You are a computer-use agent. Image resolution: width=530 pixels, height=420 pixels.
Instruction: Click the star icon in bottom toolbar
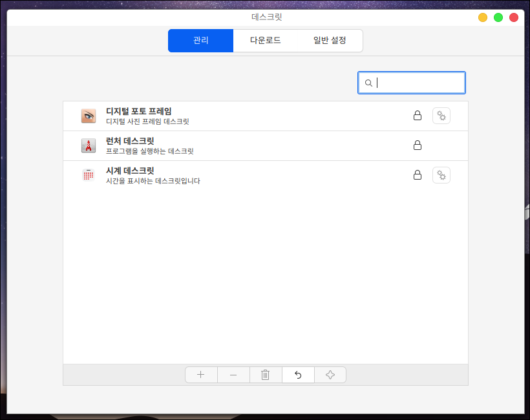tap(330, 375)
